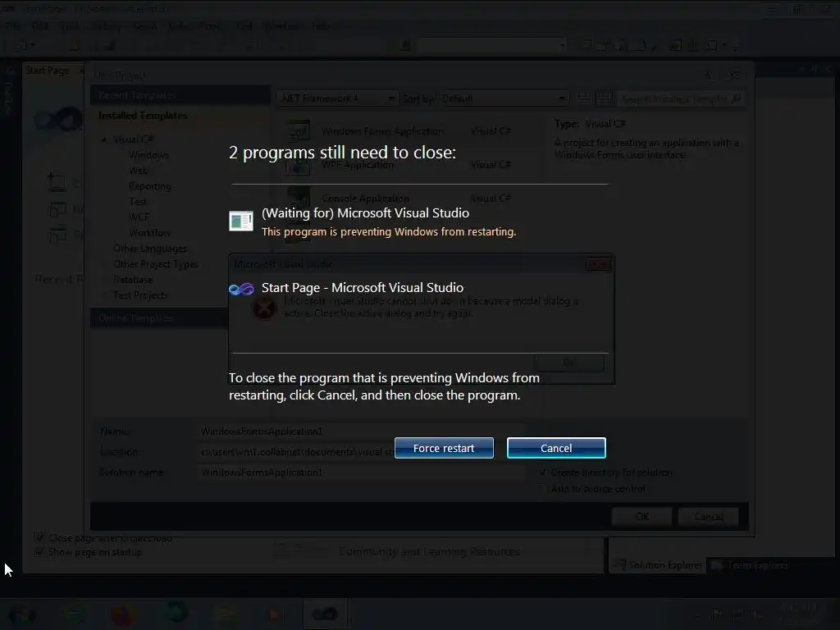Click the Solution name input field
The width and height of the screenshot is (840, 630).
(362, 472)
